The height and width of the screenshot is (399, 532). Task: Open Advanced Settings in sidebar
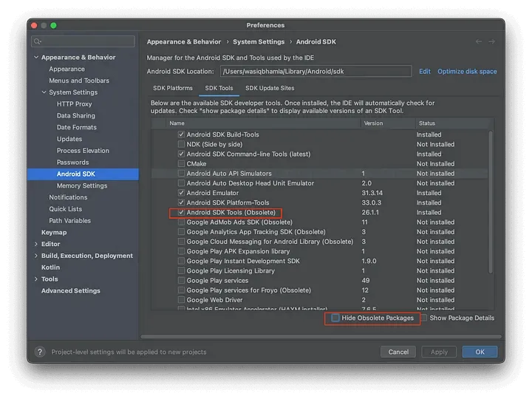coord(71,291)
